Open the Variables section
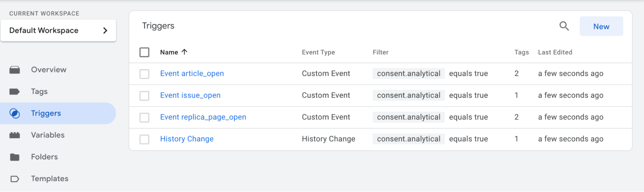The image size is (644, 192). click(x=48, y=135)
